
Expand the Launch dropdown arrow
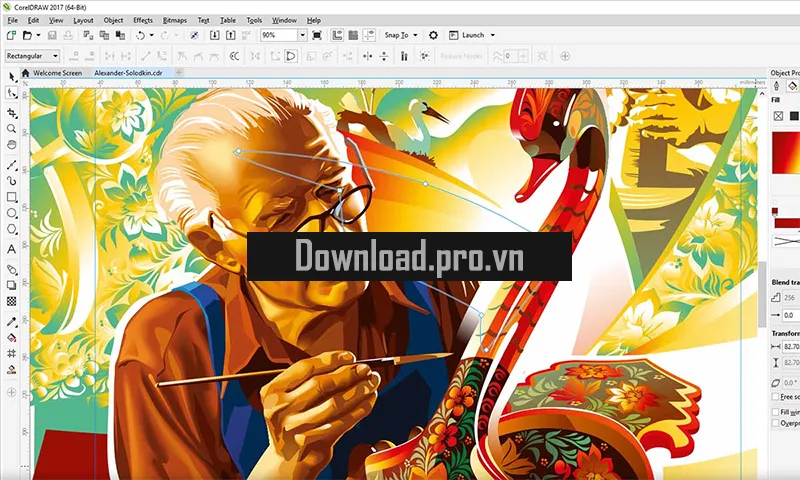point(492,35)
